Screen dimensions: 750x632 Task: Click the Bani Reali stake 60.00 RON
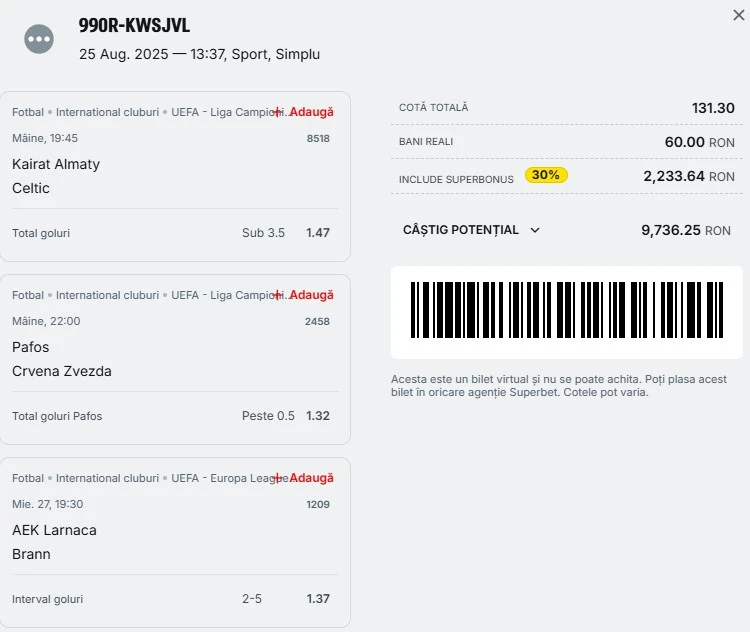coord(699,142)
